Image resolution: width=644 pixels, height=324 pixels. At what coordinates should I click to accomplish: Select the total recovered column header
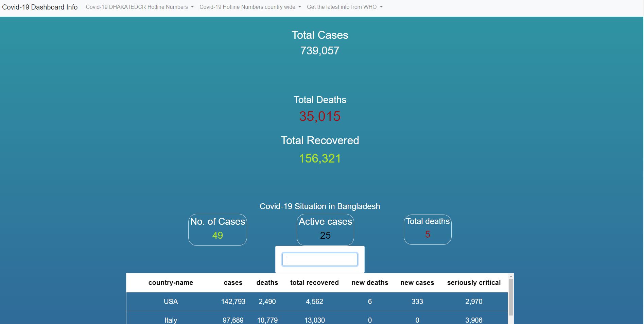(x=314, y=283)
